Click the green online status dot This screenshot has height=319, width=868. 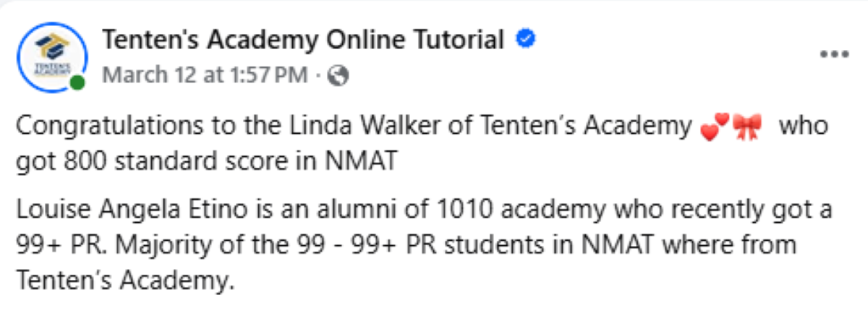click(x=77, y=82)
